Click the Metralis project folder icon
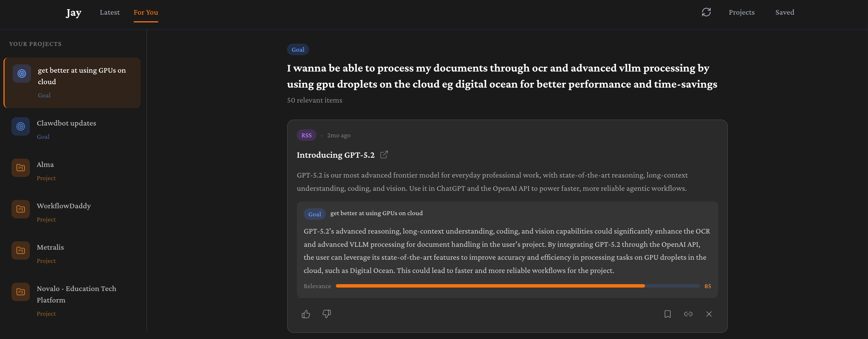This screenshot has width=868, height=339. click(21, 250)
